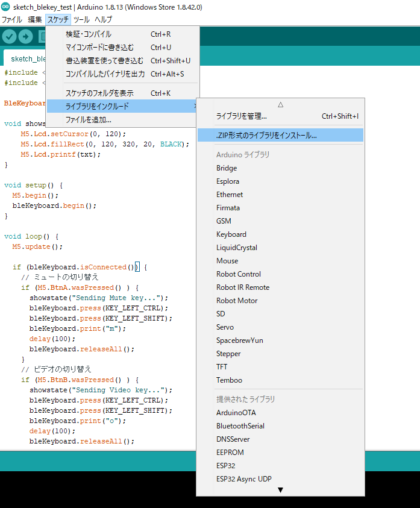The height and width of the screenshot is (508, 420).
Task: Include the Stepper library
Action: 280,354
